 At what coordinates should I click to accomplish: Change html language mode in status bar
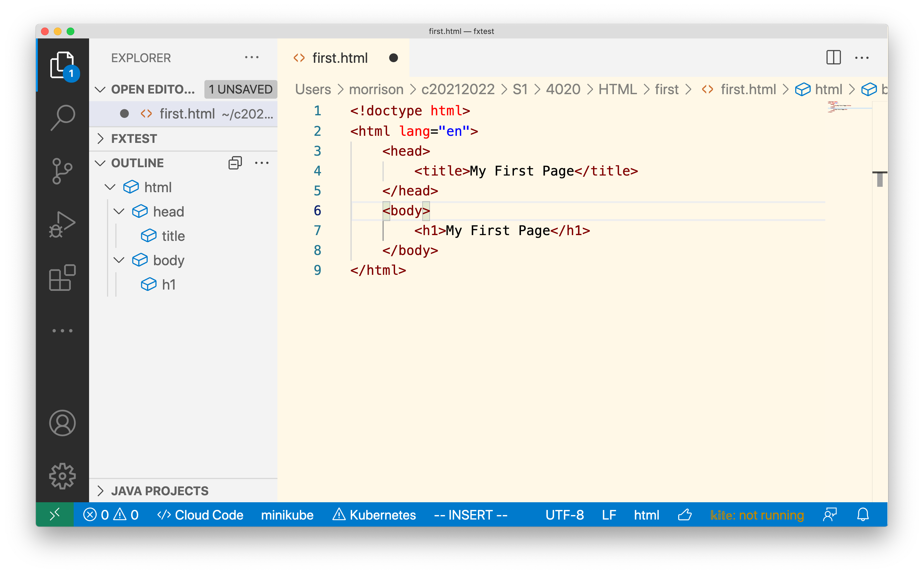pyautogui.click(x=646, y=515)
